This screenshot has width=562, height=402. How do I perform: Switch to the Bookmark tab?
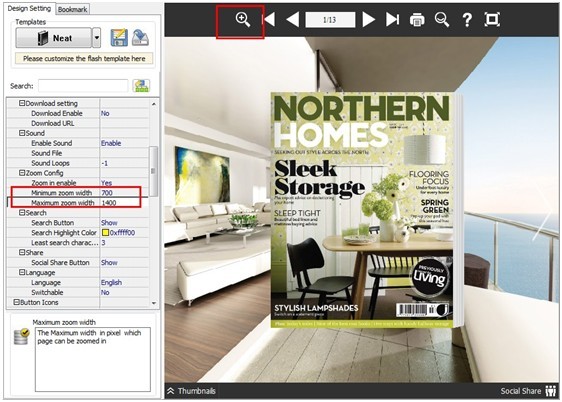[72, 9]
